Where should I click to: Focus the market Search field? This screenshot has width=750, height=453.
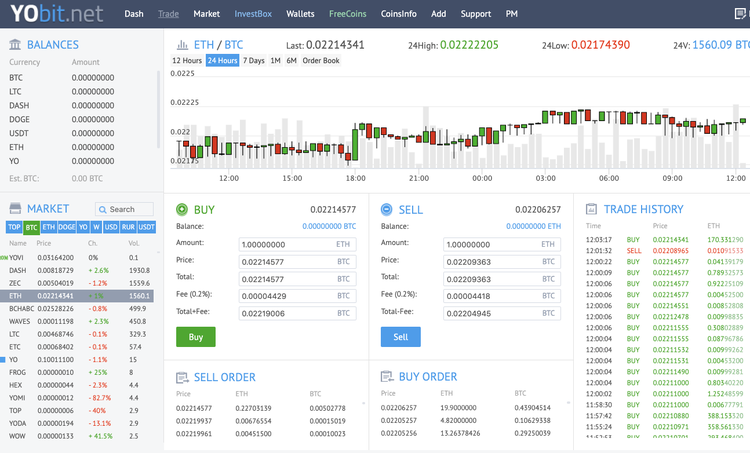click(x=124, y=209)
